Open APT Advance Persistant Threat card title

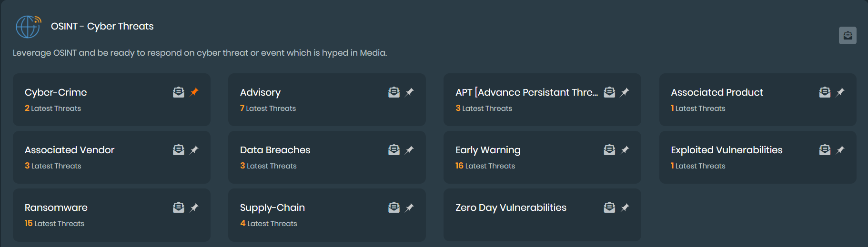(526, 92)
